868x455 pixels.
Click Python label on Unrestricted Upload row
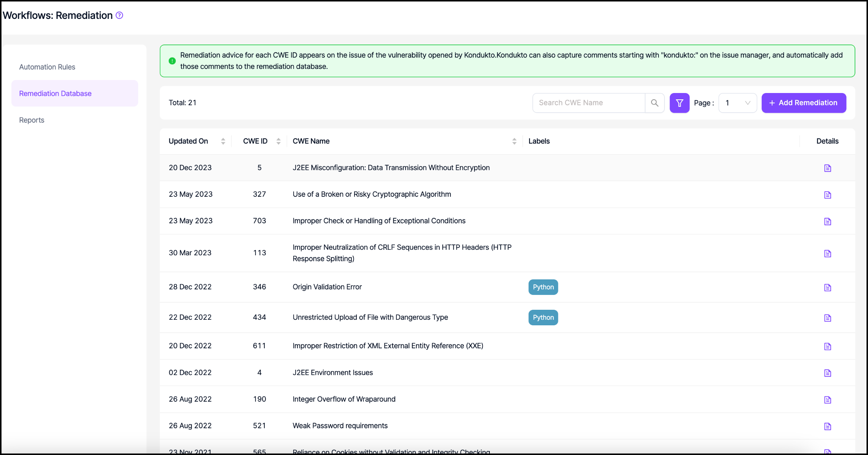coord(543,318)
